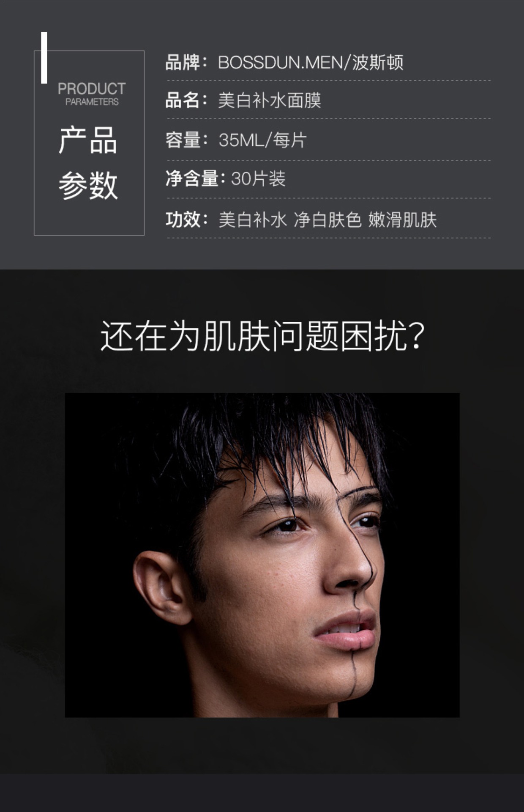
Task: Select the 美白补水 effect text
Action: (252, 219)
